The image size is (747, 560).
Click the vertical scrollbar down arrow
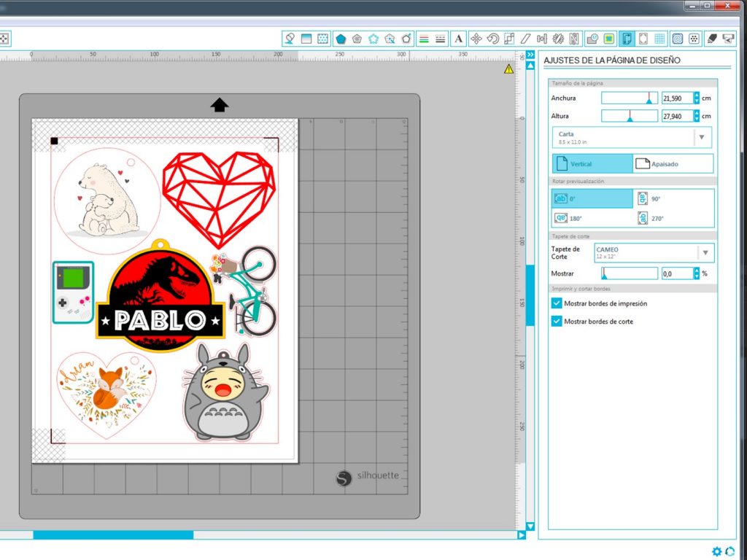530,526
